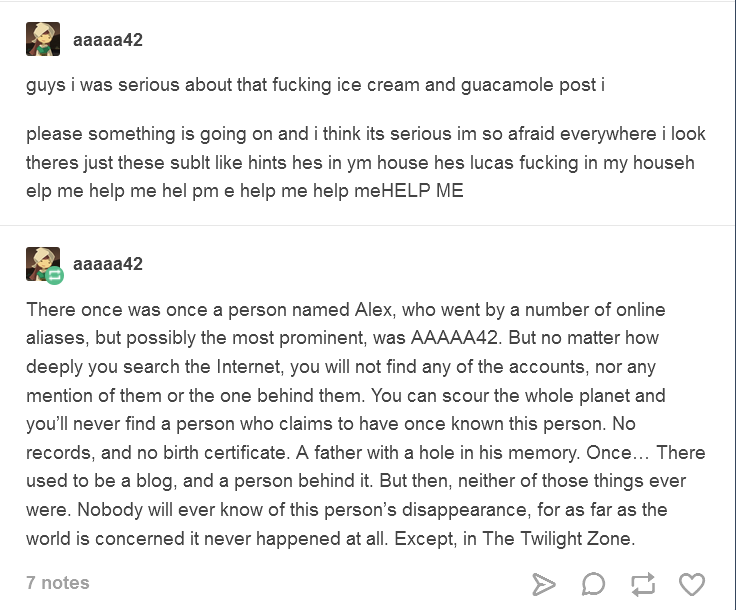Click the paper plane share icon

pyautogui.click(x=544, y=584)
